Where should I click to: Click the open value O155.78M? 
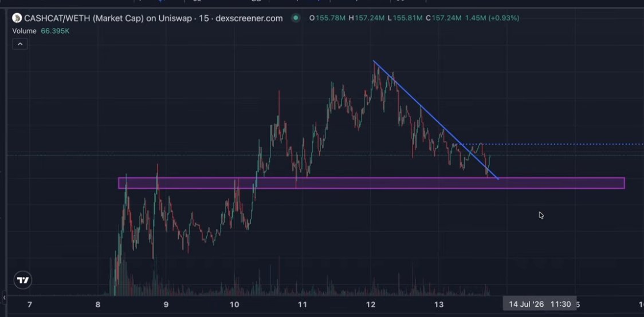327,18
